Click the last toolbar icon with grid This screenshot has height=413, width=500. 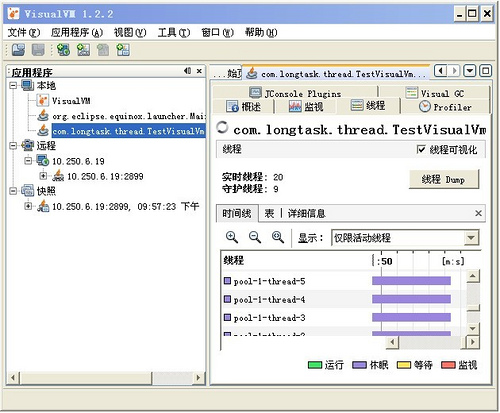pyautogui.click(x=123, y=50)
